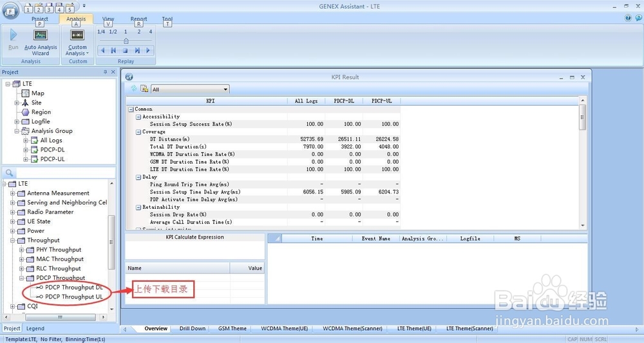Click the All Logs column header
644x343 pixels.
[x=306, y=101]
